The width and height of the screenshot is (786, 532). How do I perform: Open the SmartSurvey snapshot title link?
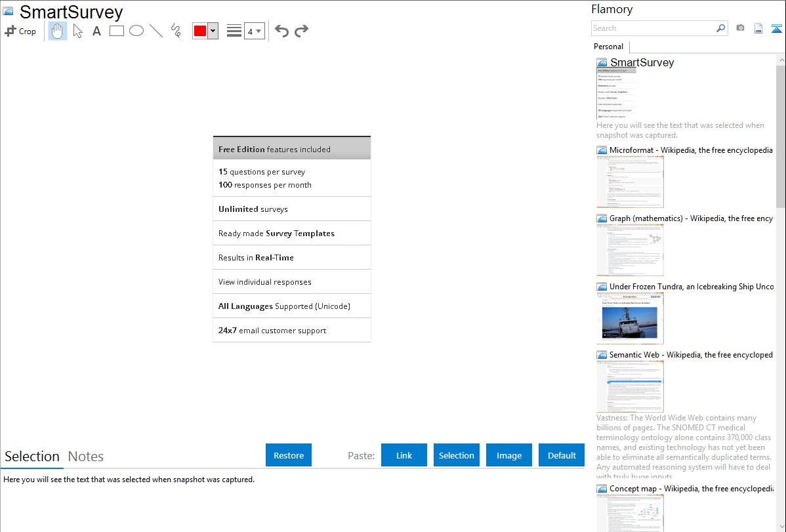[642, 63]
